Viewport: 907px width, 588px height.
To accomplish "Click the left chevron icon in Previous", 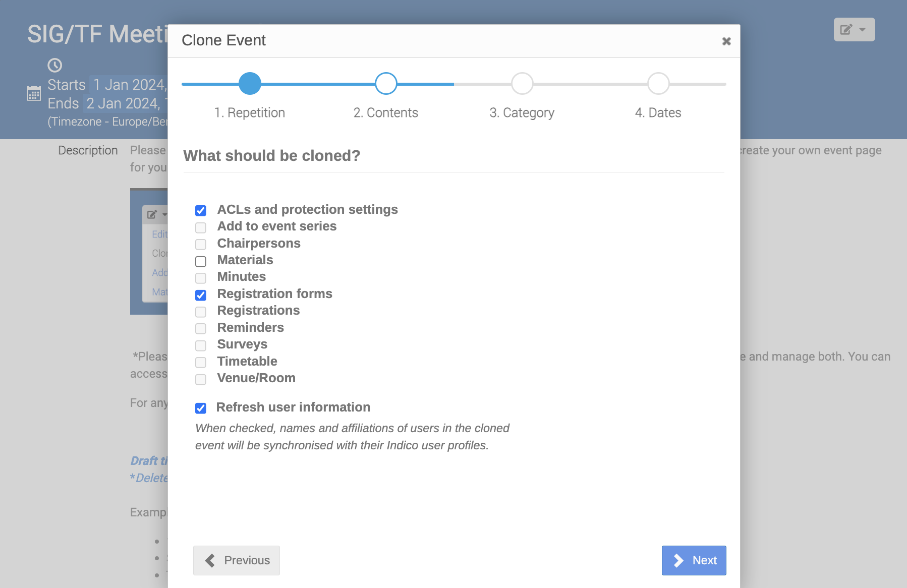I will pos(210,560).
